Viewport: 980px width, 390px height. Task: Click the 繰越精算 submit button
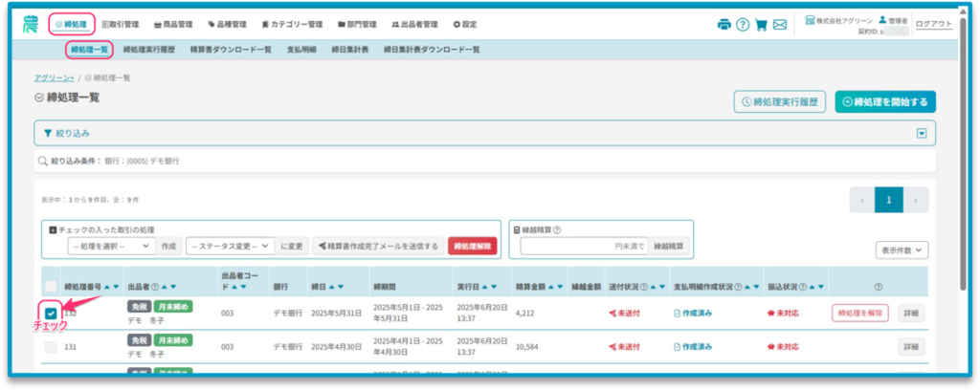669,246
